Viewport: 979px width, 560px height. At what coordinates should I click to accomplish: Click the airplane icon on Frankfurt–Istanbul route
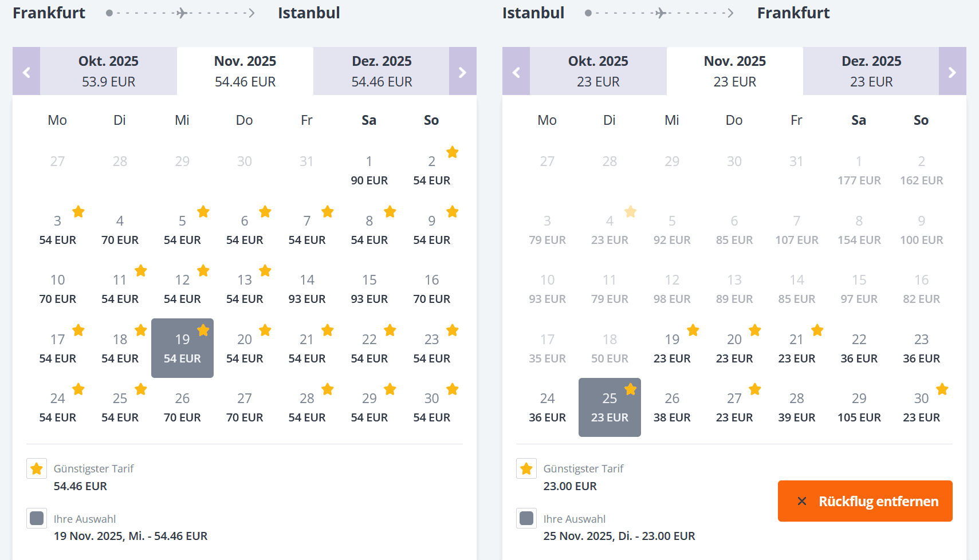182,13
